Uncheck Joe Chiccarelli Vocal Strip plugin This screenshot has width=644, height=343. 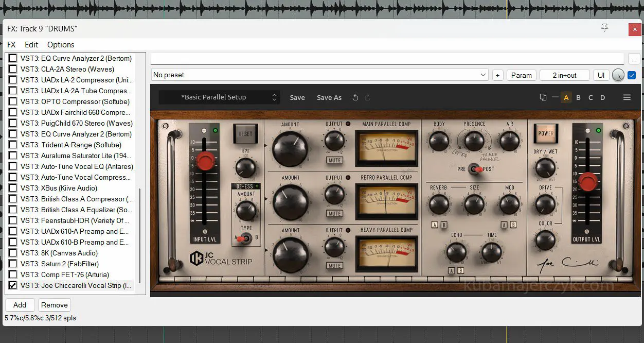[x=13, y=285]
